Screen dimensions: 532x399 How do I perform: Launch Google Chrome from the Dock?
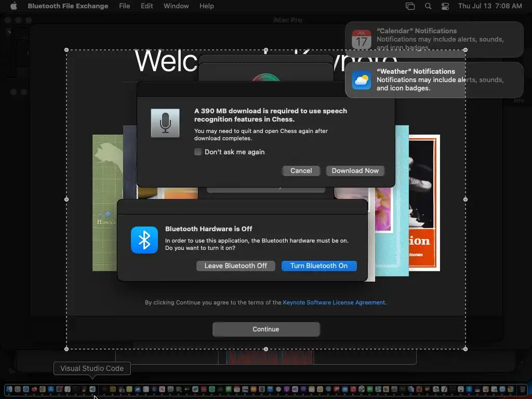click(43, 389)
